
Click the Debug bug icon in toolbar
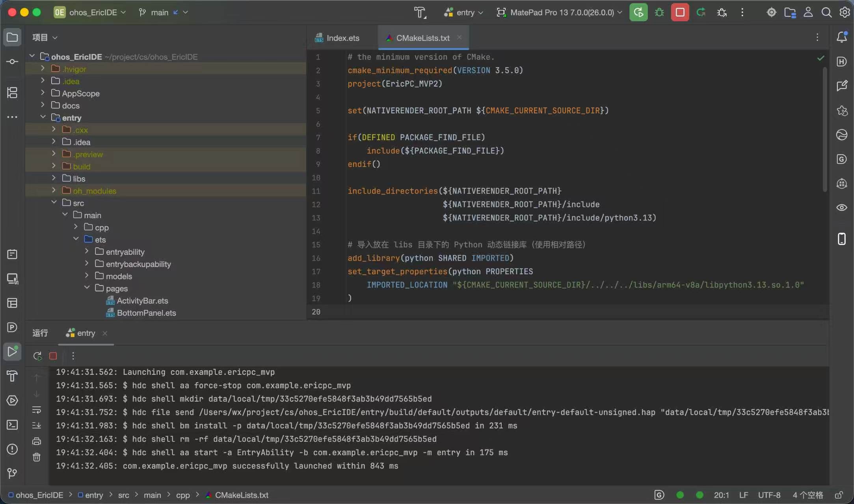point(659,12)
